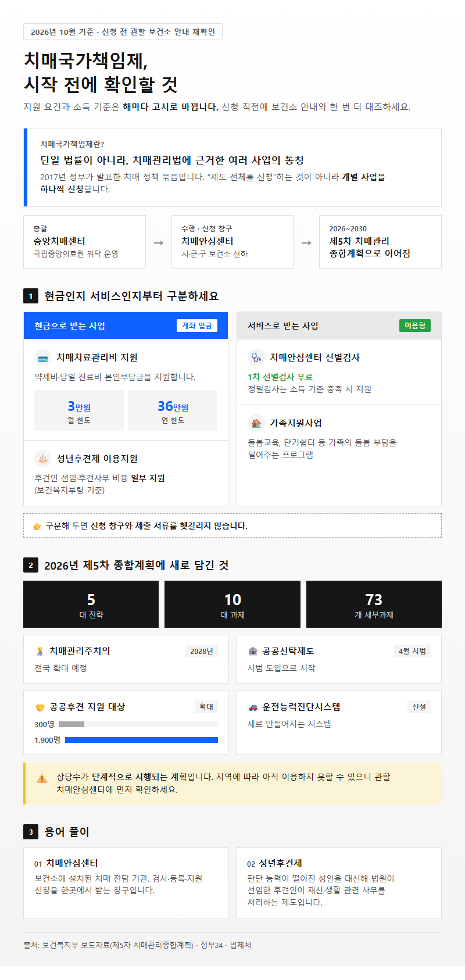Screen dimensions: 465x980
Task: Click the text 전국 확대 예정
Action: pyautogui.click(x=60, y=668)
